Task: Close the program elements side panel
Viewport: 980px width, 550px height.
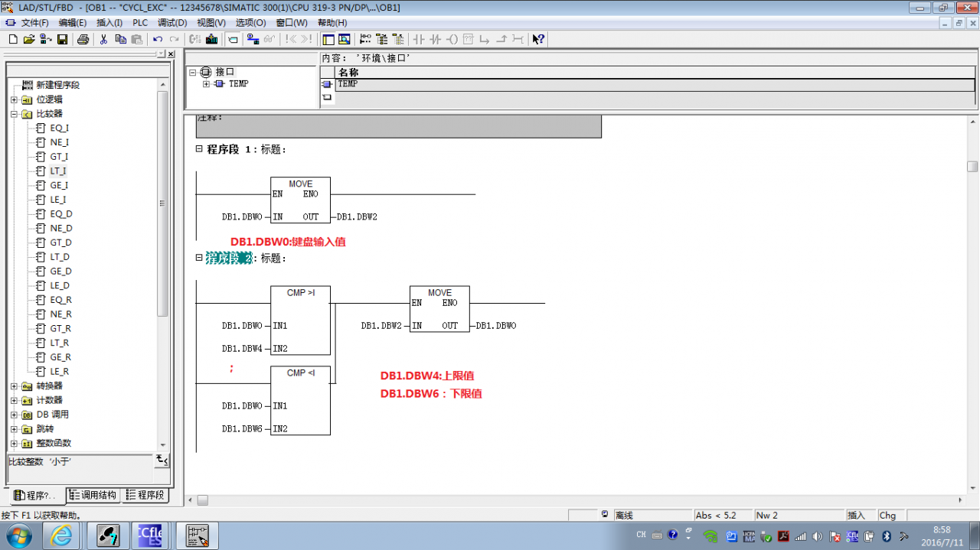Action: click(x=170, y=54)
